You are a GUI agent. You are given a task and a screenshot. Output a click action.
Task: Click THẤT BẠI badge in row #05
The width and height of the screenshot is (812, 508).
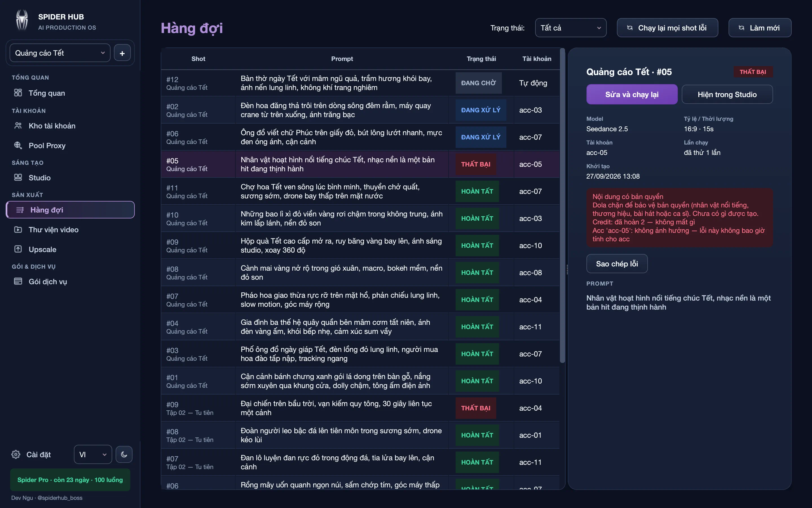[x=475, y=164]
